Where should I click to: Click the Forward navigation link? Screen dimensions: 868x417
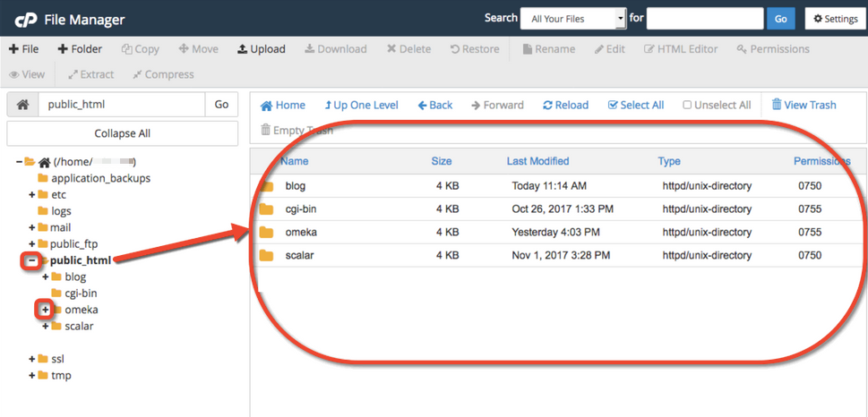point(497,105)
